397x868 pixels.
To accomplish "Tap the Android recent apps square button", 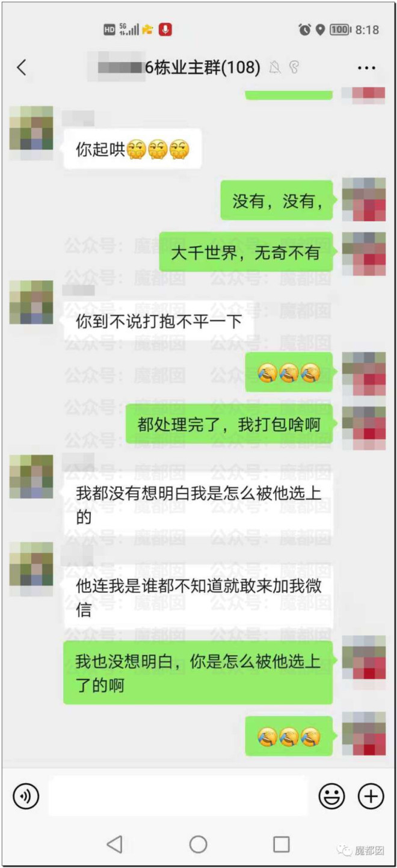I will (x=282, y=845).
